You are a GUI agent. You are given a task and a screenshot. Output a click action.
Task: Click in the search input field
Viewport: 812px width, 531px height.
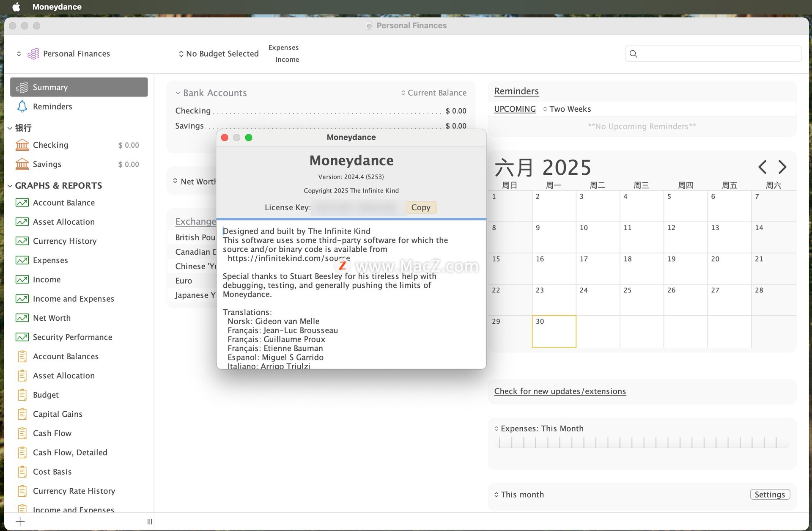coord(713,54)
